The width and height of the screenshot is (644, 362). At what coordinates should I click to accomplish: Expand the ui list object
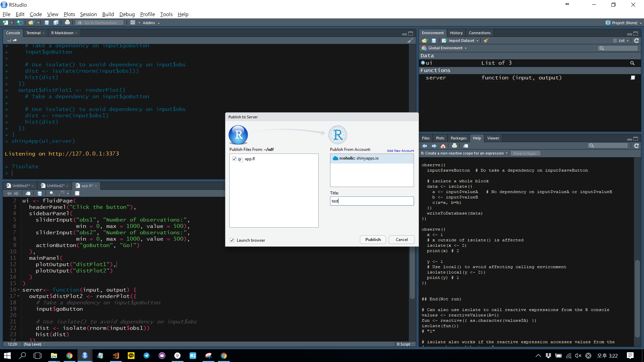point(423,63)
